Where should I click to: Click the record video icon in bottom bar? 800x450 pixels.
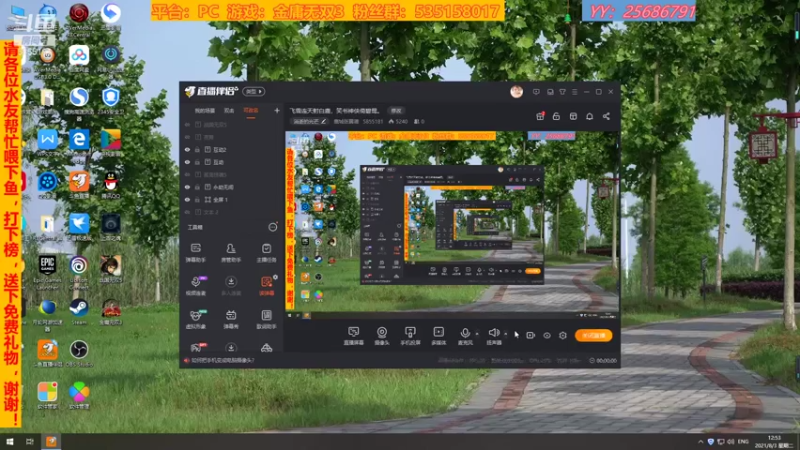pyautogui.click(x=531, y=335)
